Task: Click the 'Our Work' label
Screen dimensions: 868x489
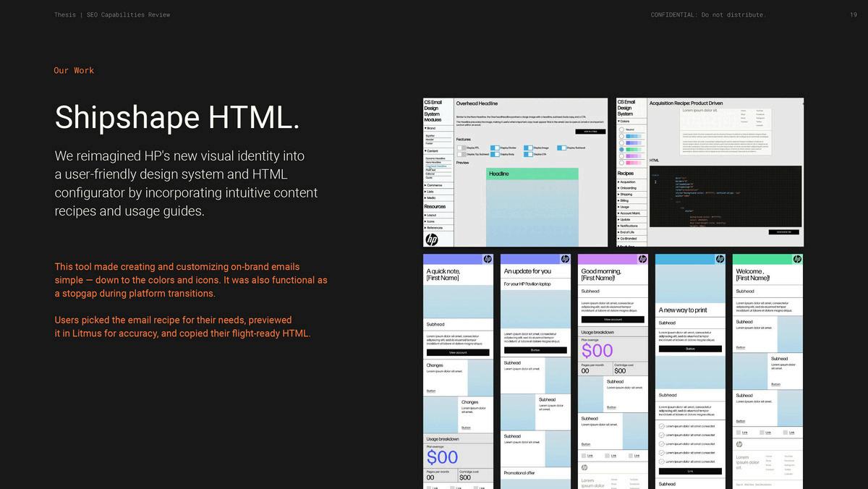Action: pos(74,70)
